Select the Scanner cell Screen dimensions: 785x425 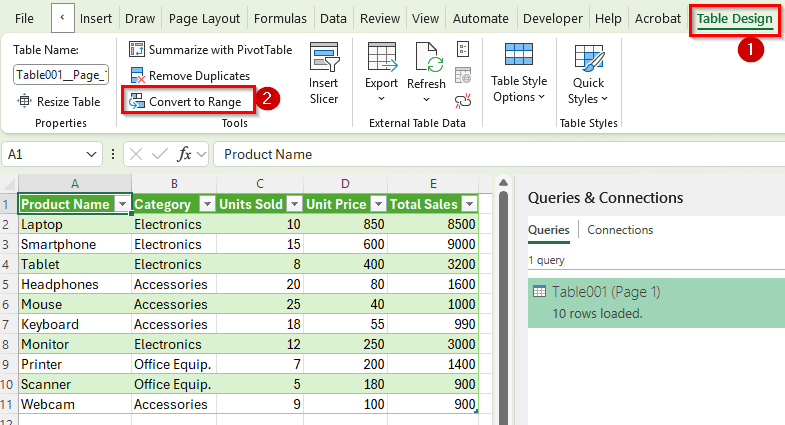coord(75,384)
